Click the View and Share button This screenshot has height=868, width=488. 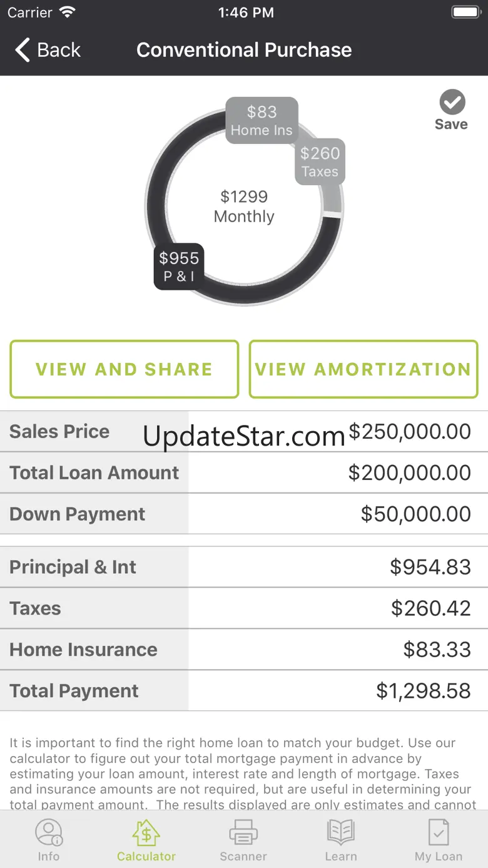point(125,369)
